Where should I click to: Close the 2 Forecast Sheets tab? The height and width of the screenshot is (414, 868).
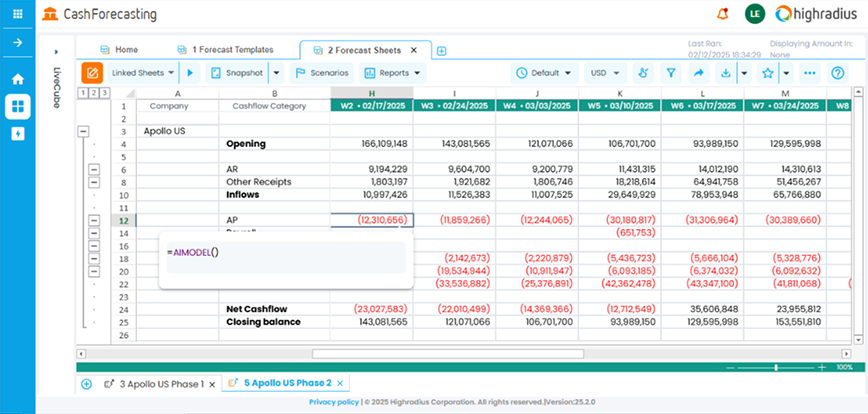[x=414, y=50]
